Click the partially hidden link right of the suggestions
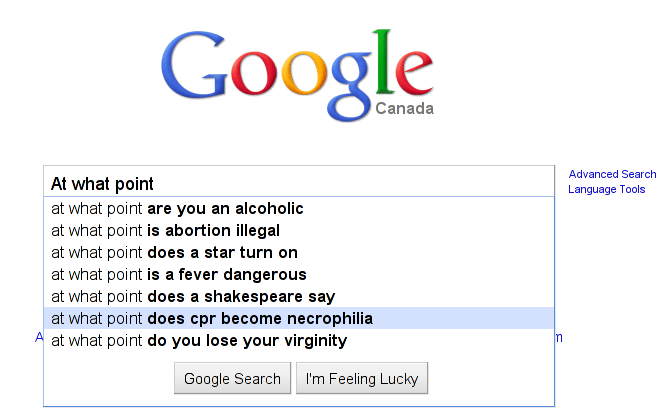Image resolution: width=669 pixels, height=417 pixels. coord(559,338)
